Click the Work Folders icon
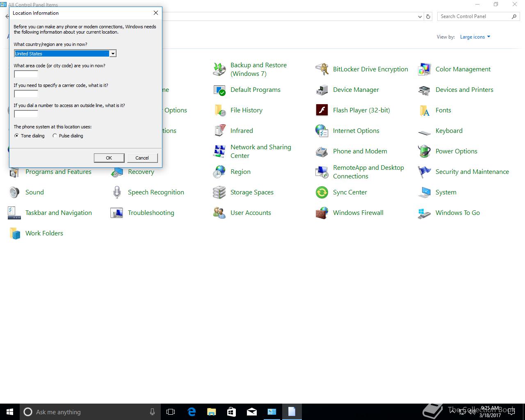The image size is (525, 420). click(x=14, y=233)
